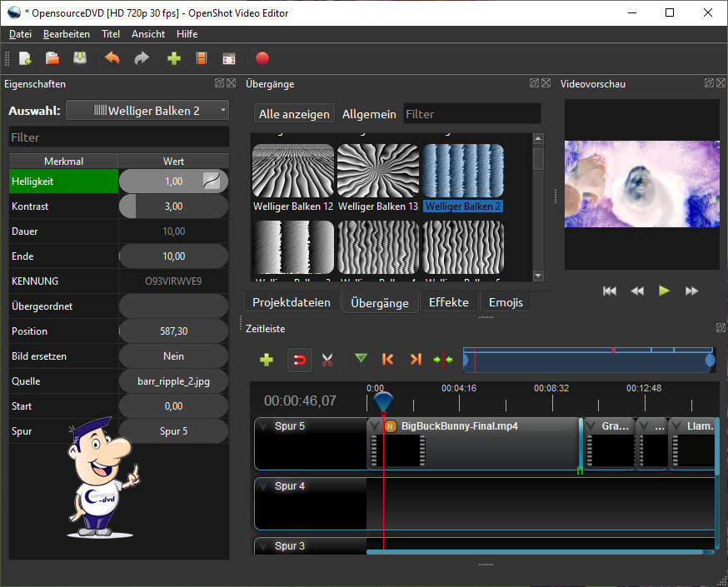
Task: Click the Kontrast value slider
Action: point(173,206)
